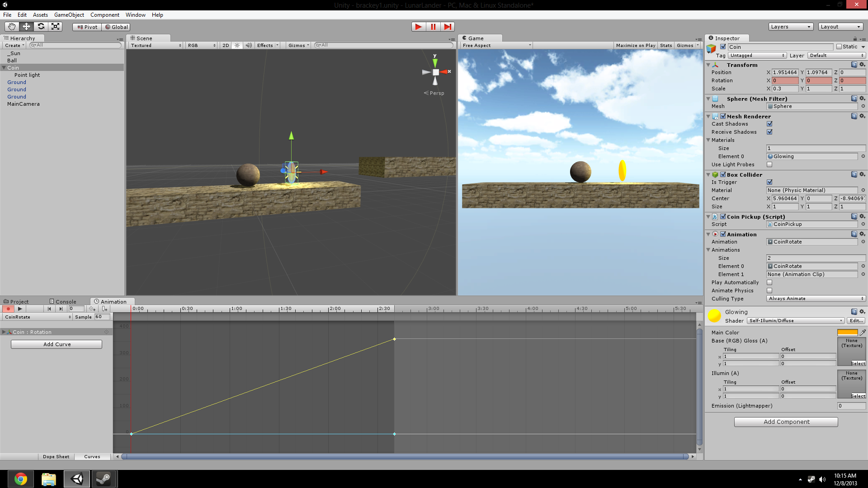Viewport: 868px width, 488px height.
Task: Open Steam from the taskbar
Action: (x=104, y=479)
